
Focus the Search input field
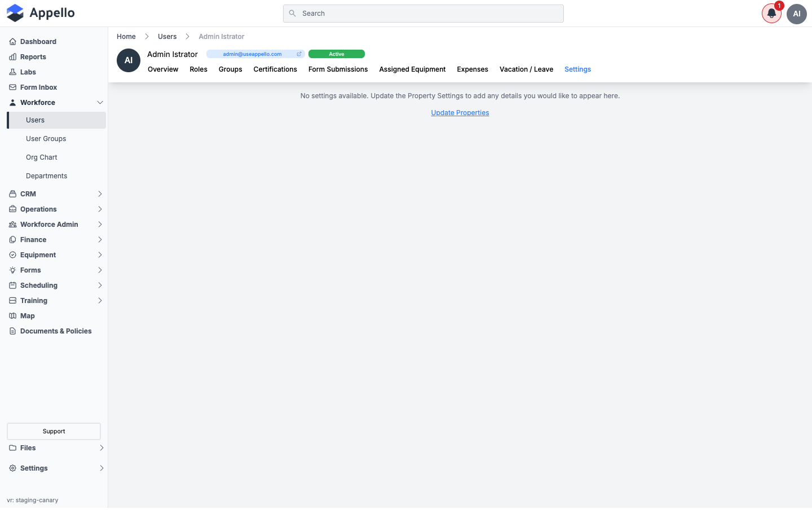pos(423,14)
